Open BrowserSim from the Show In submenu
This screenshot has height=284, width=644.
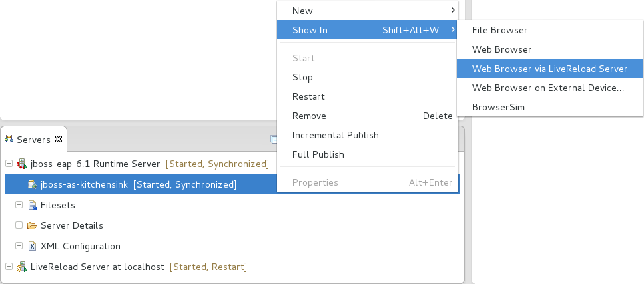click(498, 107)
